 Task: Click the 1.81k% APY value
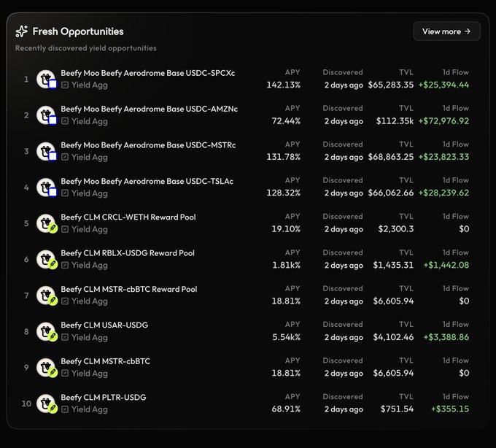coord(286,266)
